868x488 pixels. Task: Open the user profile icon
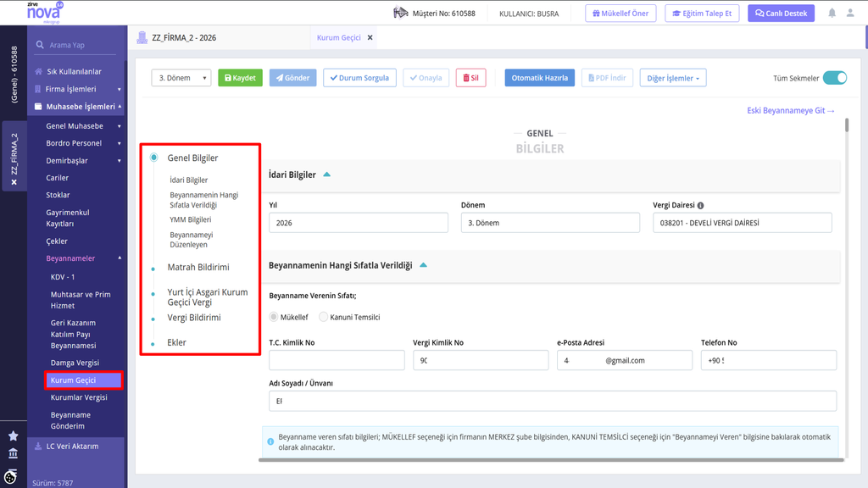point(850,13)
